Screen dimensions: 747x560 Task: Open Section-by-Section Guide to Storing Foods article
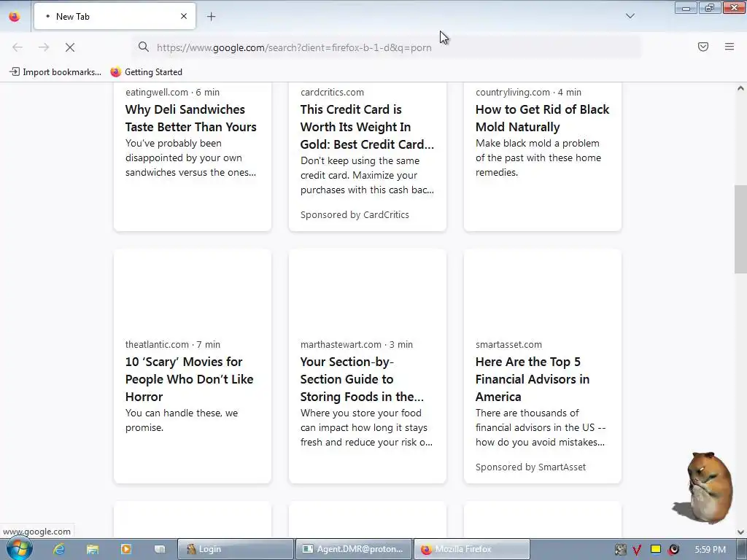(362, 379)
